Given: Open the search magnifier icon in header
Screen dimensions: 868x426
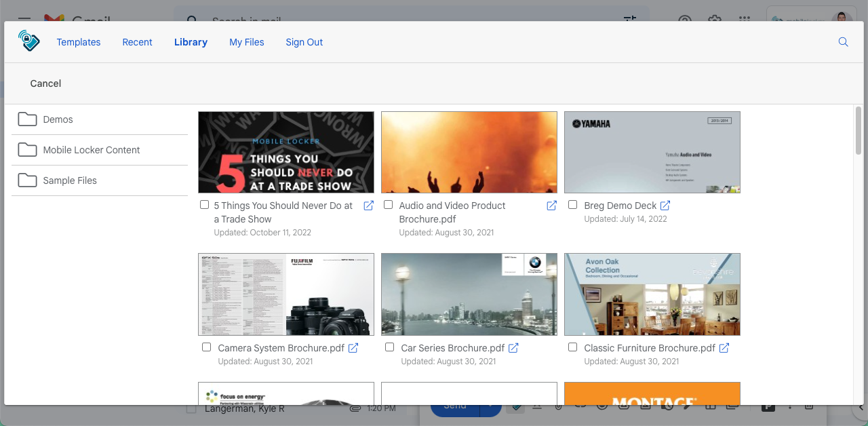Looking at the screenshot, I should [844, 42].
